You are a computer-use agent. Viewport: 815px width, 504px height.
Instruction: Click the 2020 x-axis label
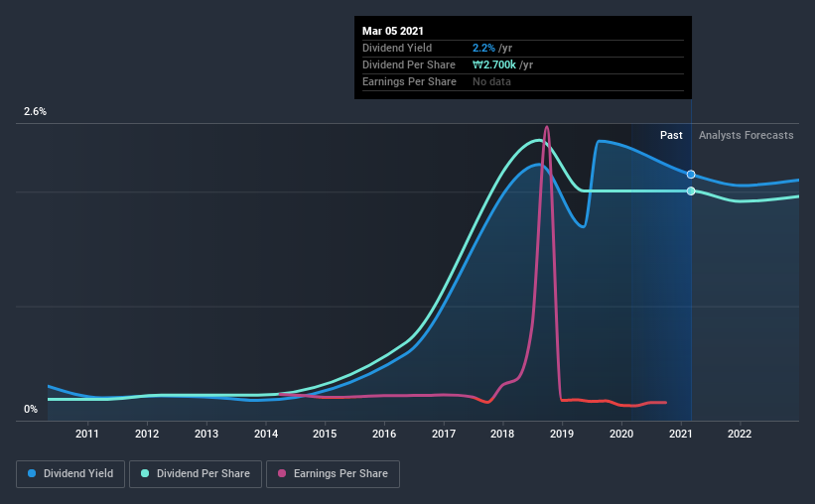(x=621, y=434)
